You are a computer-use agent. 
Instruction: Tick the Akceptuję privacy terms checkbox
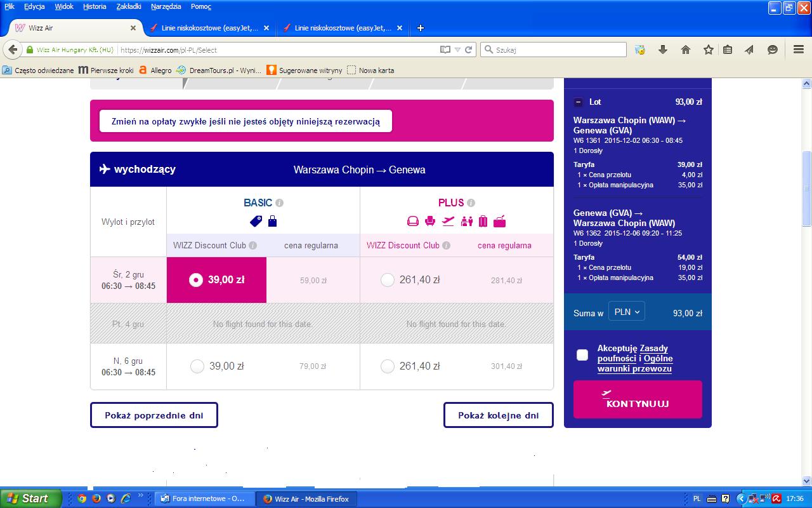(582, 355)
